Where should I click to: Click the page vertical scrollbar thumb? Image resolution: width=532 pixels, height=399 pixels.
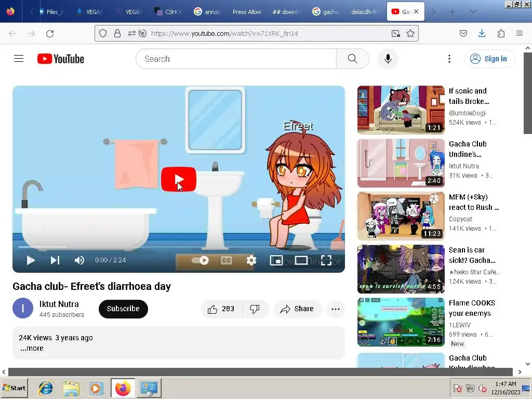click(x=528, y=93)
